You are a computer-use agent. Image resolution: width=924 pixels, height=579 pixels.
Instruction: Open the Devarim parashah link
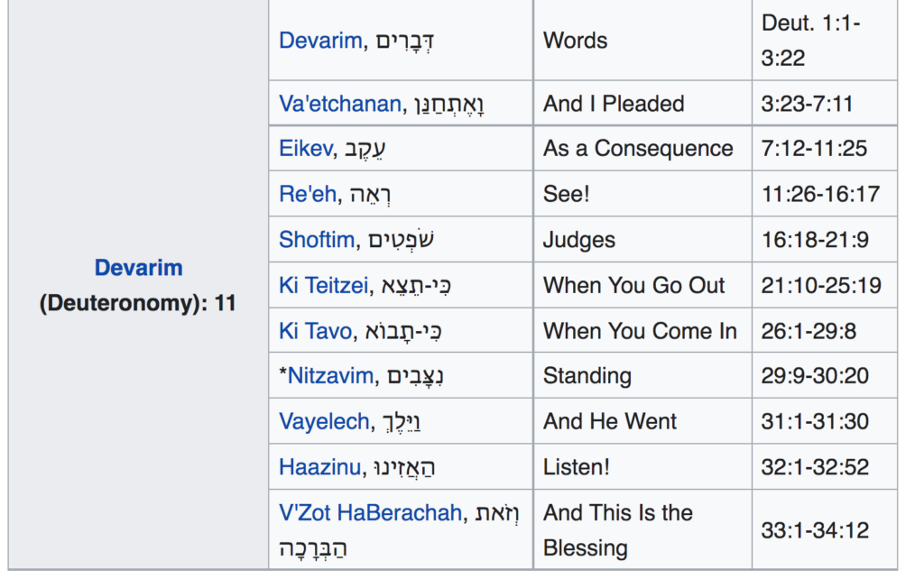tap(319, 41)
